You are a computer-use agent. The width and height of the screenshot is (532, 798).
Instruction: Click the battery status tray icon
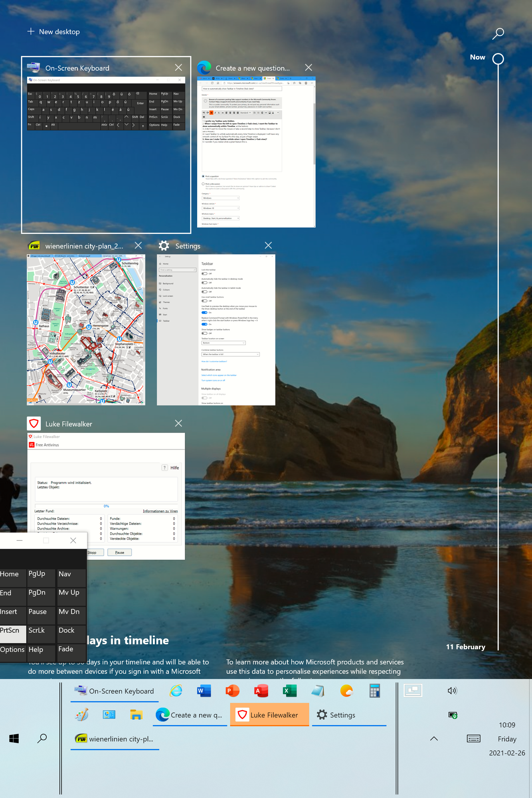tap(453, 715)
